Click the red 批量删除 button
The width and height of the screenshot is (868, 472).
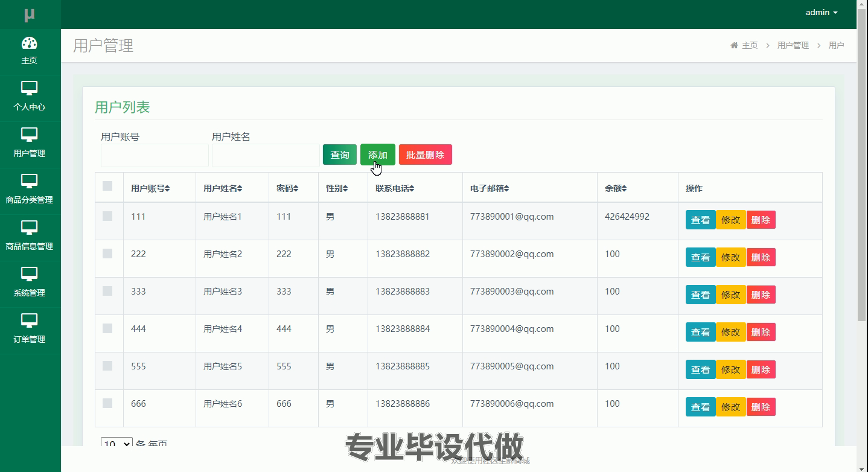(426, 155)
